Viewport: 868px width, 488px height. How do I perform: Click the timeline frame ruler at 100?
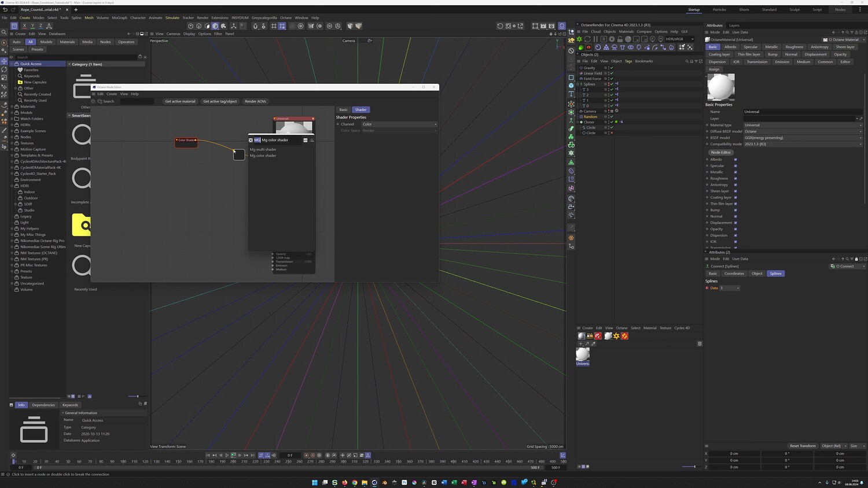[x=123, y=461]
